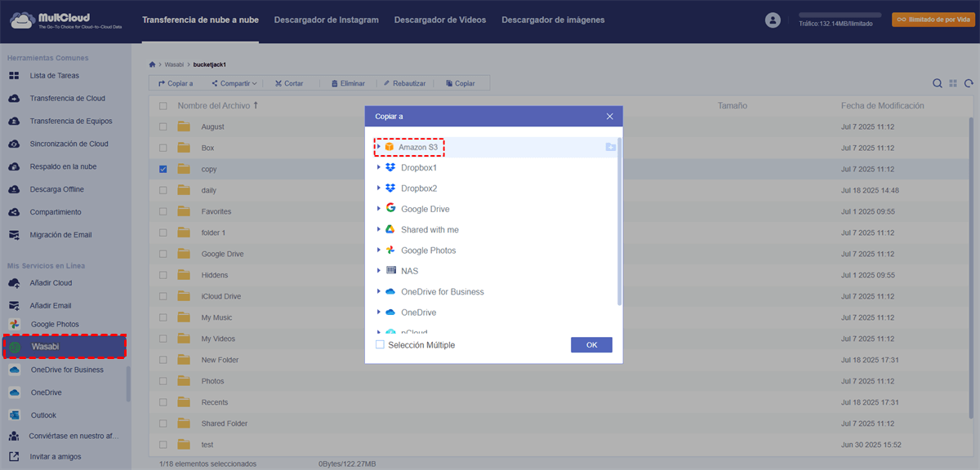This screenshot has width=980, height=470.
Task: Open Descarga Offline icon
Action: tap(14, 189)
